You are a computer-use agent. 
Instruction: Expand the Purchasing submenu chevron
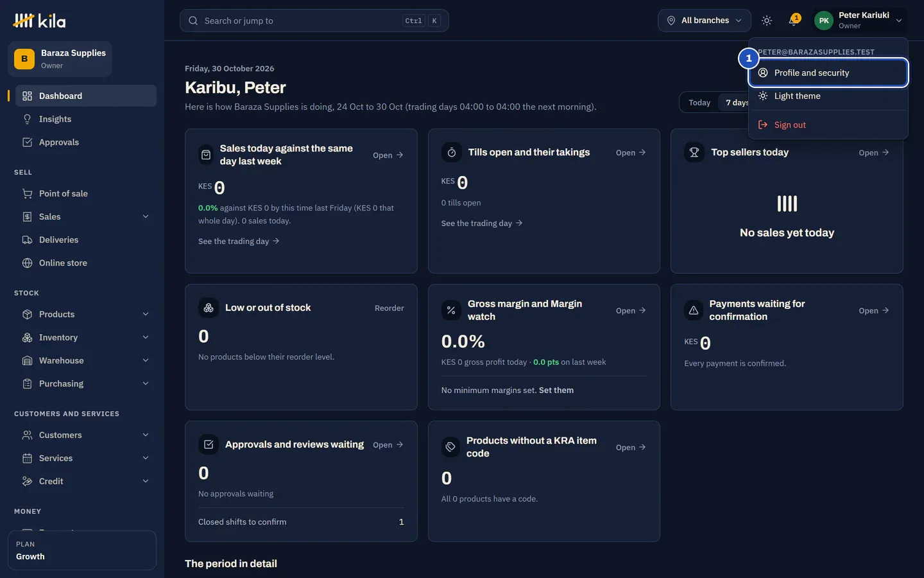click(x=146, y=383)
